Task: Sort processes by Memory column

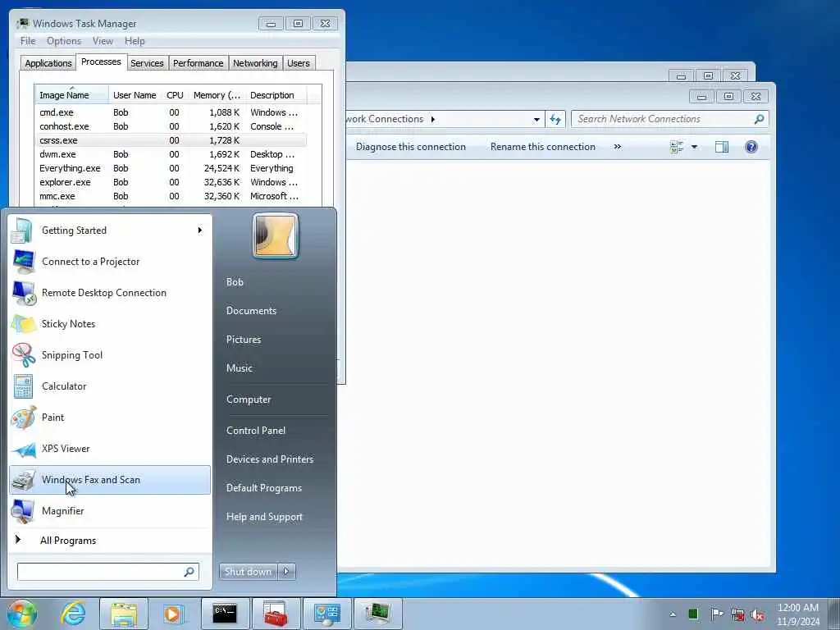Action: (217, 95)
